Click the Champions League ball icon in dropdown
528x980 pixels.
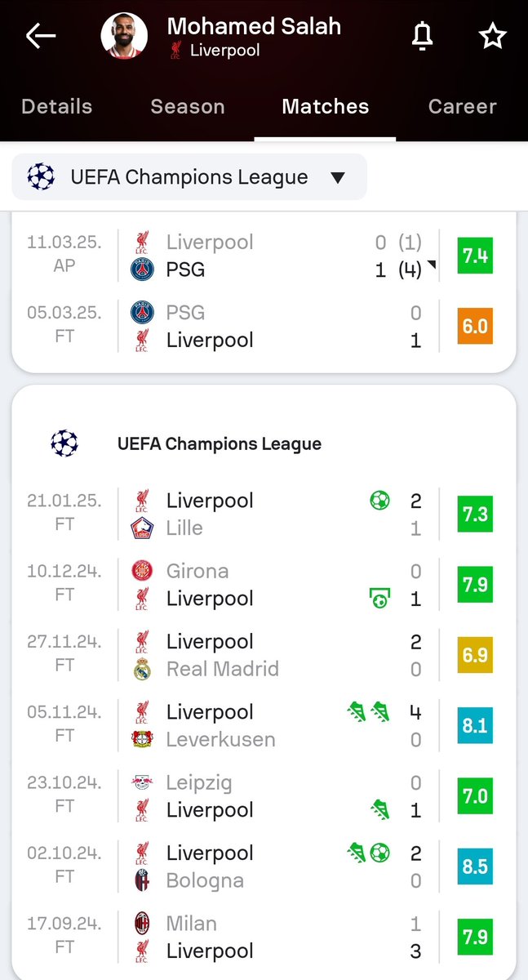[x=41, y=177]
